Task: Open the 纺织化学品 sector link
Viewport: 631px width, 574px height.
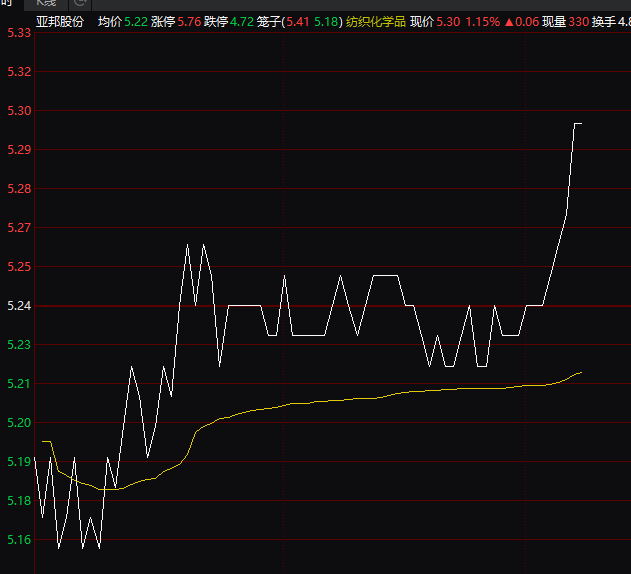Action: [x=375, y=21]
